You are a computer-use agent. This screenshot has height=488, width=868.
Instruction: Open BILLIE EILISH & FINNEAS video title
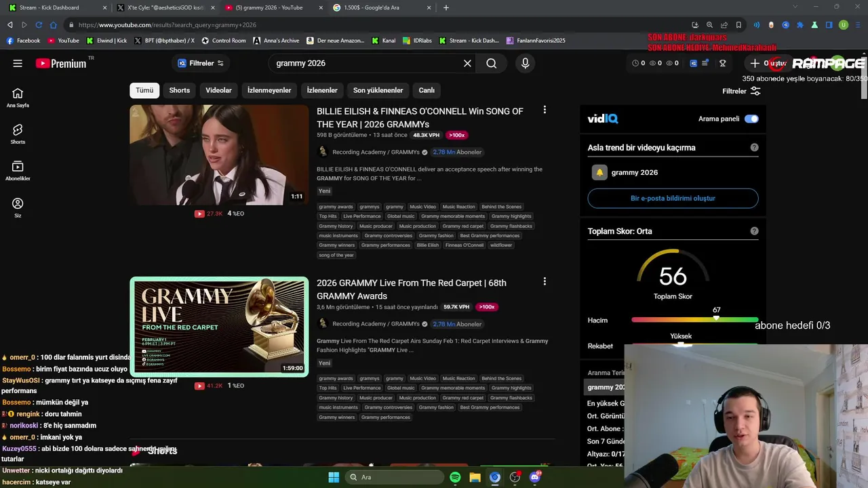(420, 117)
